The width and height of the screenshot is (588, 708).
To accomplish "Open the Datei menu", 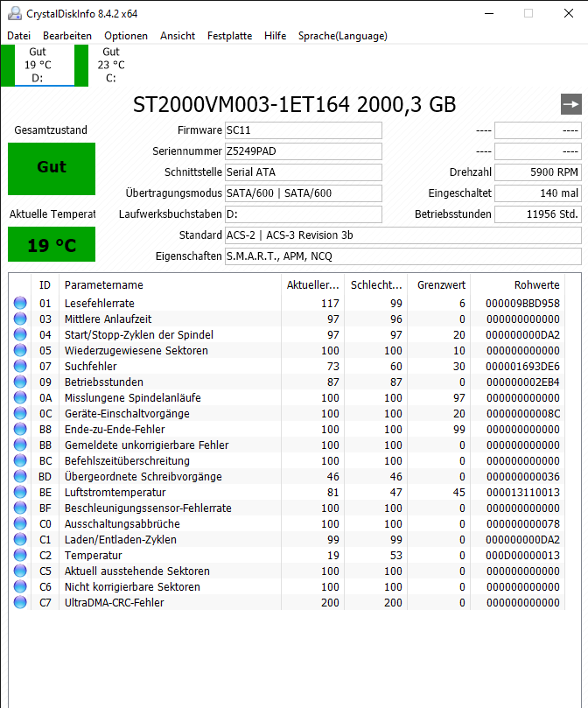I will pos(19,36).
